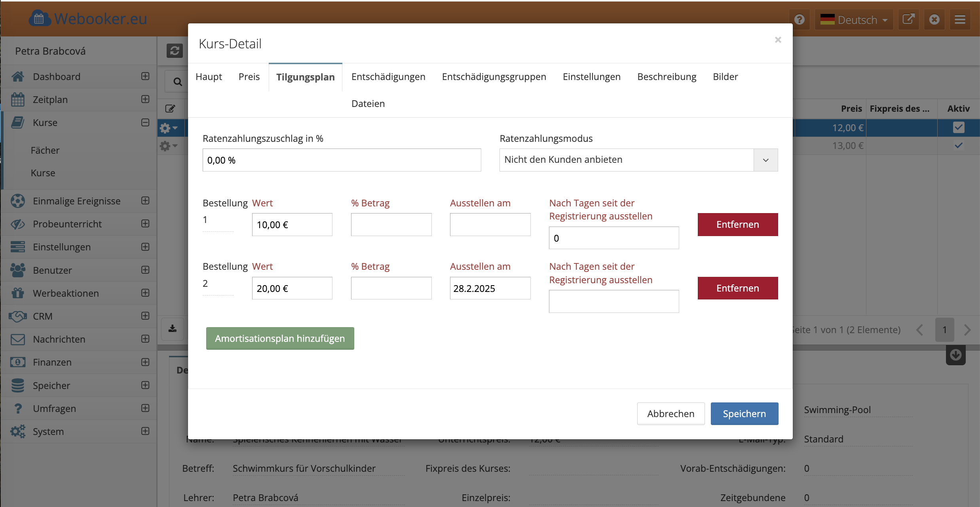
Task: Open the Deutsch language dropdown
Action: (x=854, y=19)
